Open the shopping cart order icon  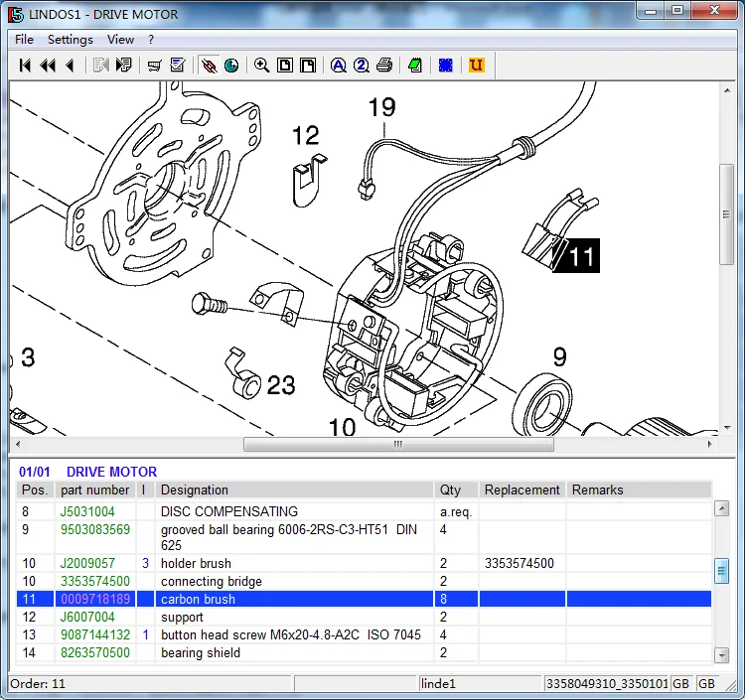pyautogui.click(x=154, y=66)
